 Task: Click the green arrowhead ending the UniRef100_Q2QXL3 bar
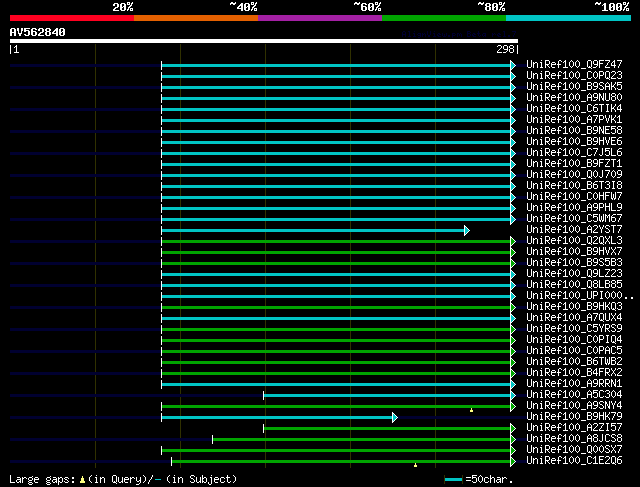[513, 241]
